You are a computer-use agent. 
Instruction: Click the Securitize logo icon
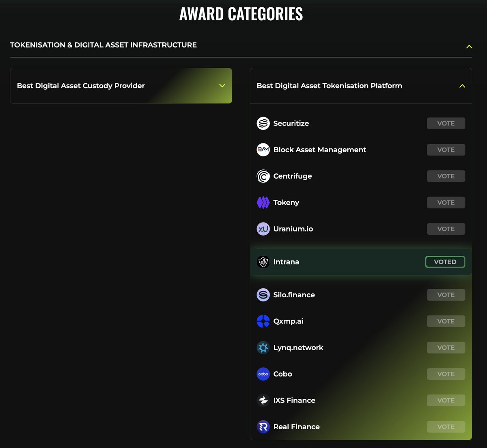coord(263,123)
